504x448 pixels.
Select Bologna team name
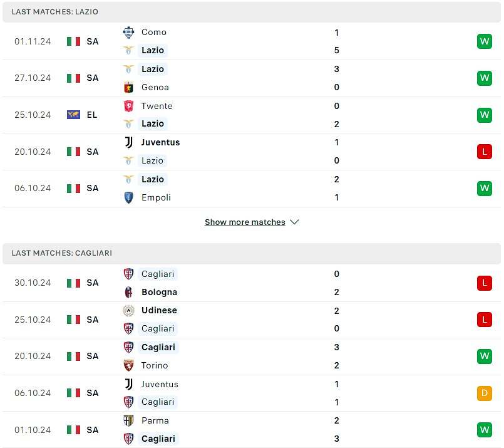[x=159, y=292]
